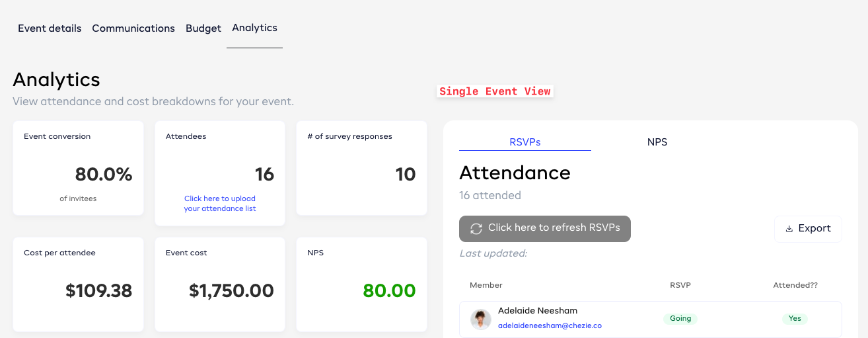Click the Event cost card
The height and width of the screenshot is (338, 868).
click(x=220, y=284)
